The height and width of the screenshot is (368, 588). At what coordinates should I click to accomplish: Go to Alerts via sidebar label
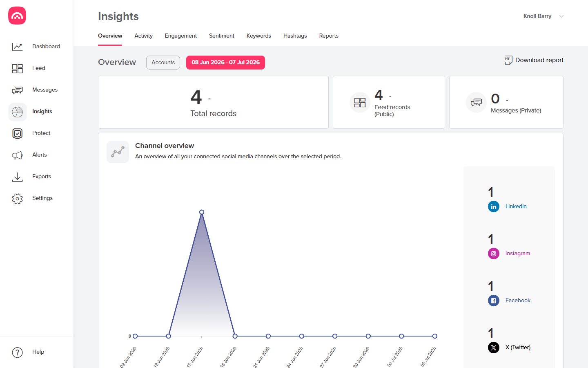pyautogui.click(x=40, y=155)
